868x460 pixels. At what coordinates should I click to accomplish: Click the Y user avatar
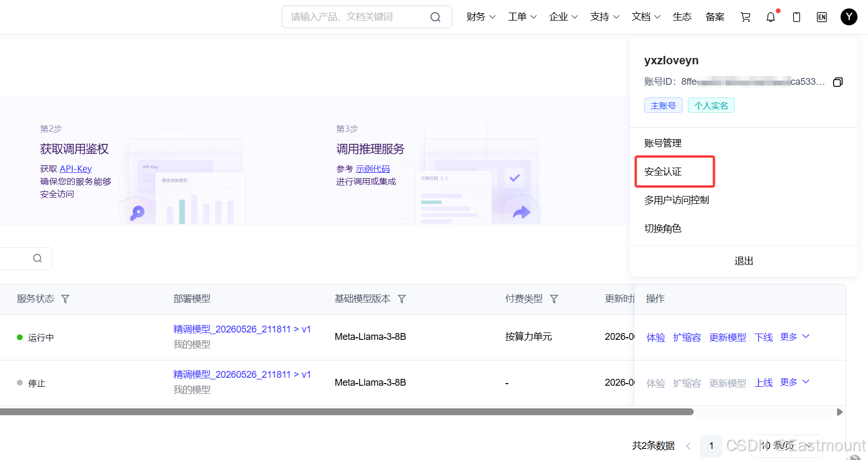click(849, 17)
